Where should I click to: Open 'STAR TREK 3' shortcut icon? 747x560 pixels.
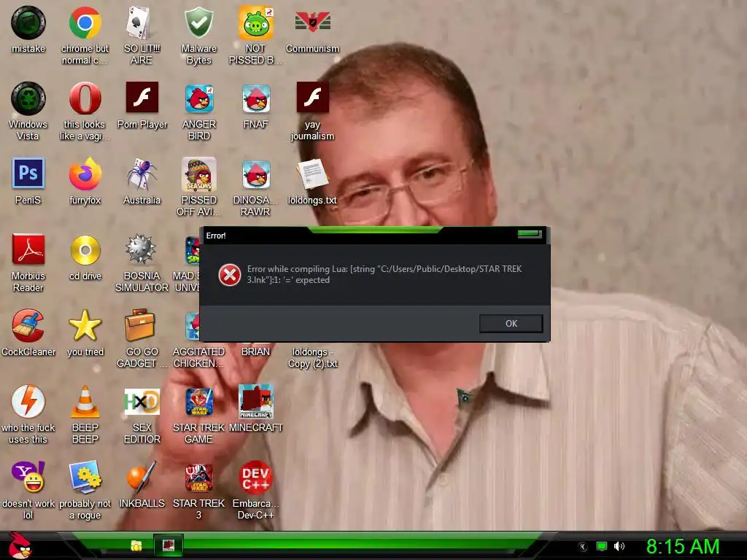(198, 477)
